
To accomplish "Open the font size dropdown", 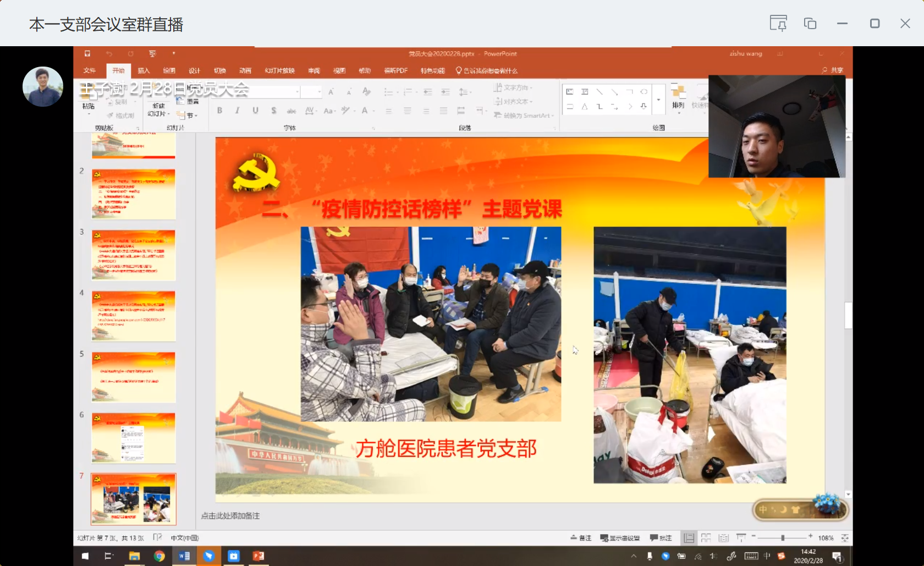I will pos(319,92).
